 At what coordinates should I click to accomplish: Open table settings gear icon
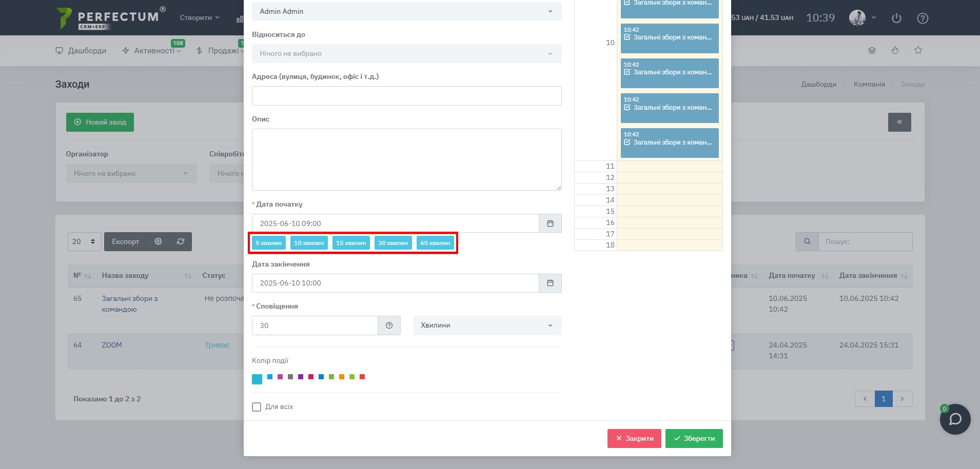(158, 241)
